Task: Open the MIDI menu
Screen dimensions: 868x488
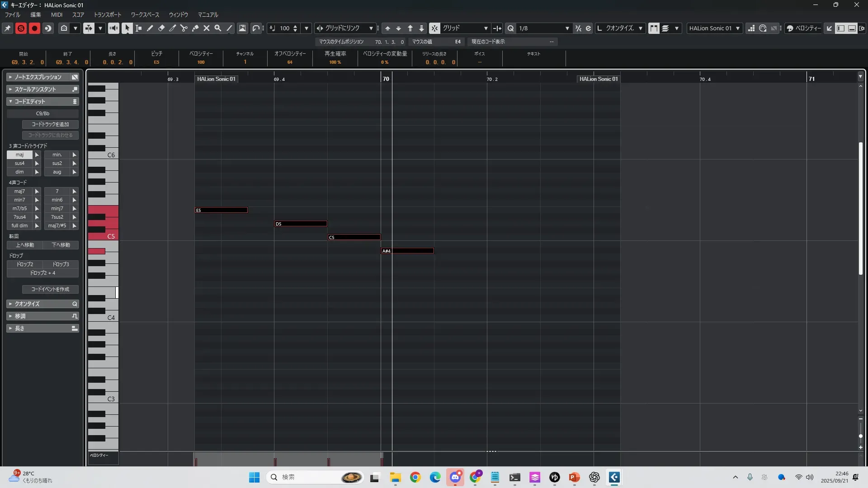Action: pyautogui.click(x=57, y=14)
